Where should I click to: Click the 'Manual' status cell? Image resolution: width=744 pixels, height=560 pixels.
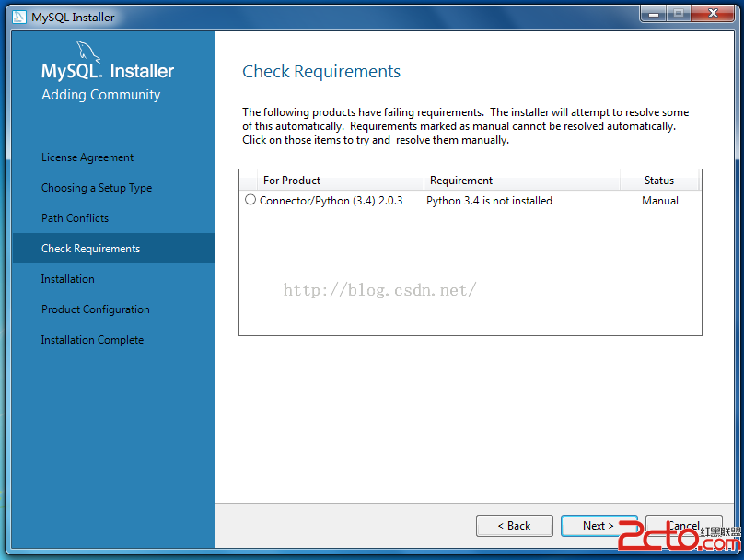660,201
